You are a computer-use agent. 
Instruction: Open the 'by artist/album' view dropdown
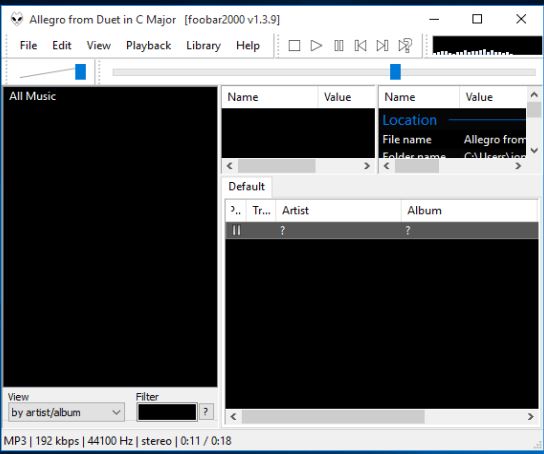pyautogui.click(x=66, y=412)
